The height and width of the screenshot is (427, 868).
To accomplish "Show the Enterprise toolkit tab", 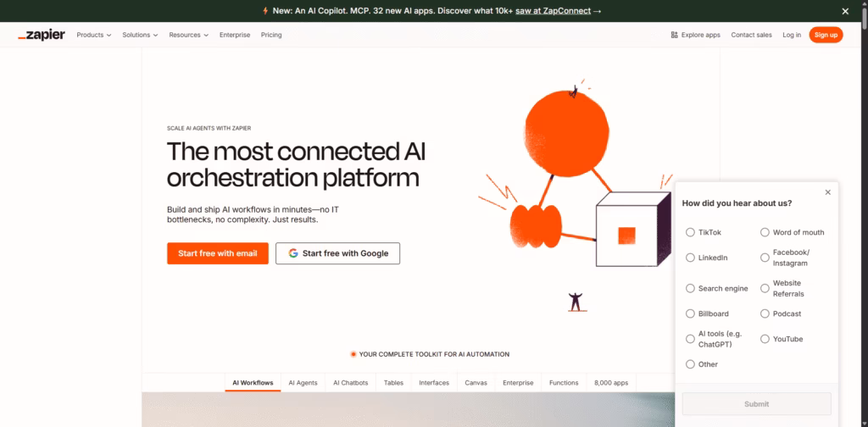I will (x=518, y=383).
